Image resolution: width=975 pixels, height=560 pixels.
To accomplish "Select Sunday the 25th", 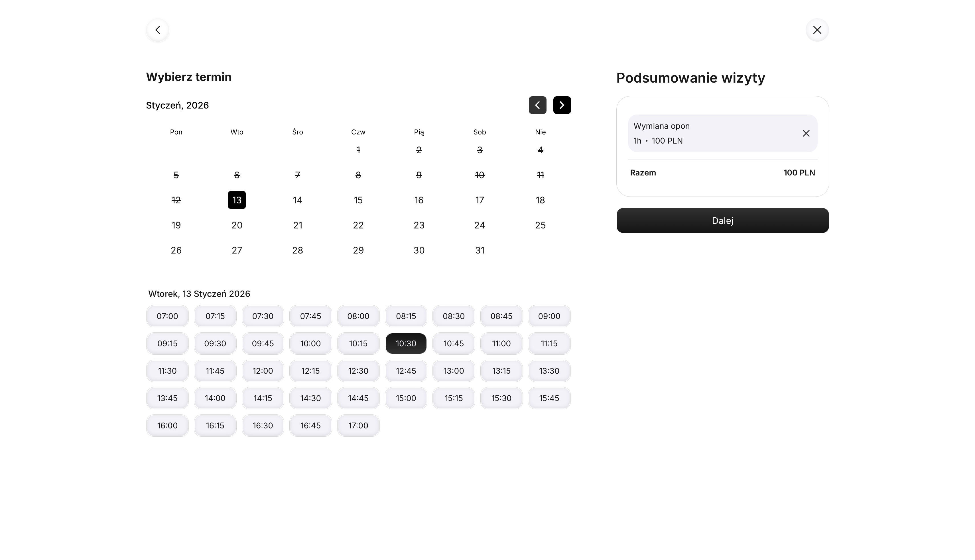I will point(540,225).
